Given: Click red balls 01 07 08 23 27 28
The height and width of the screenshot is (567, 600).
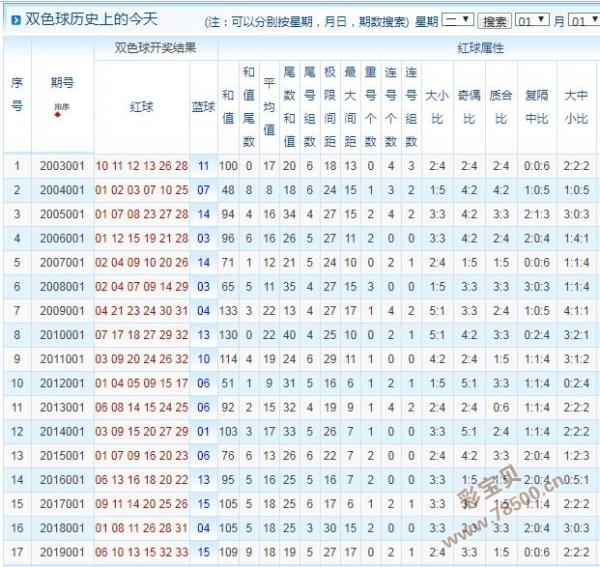Looking at the screenshot, I should 142,214.
